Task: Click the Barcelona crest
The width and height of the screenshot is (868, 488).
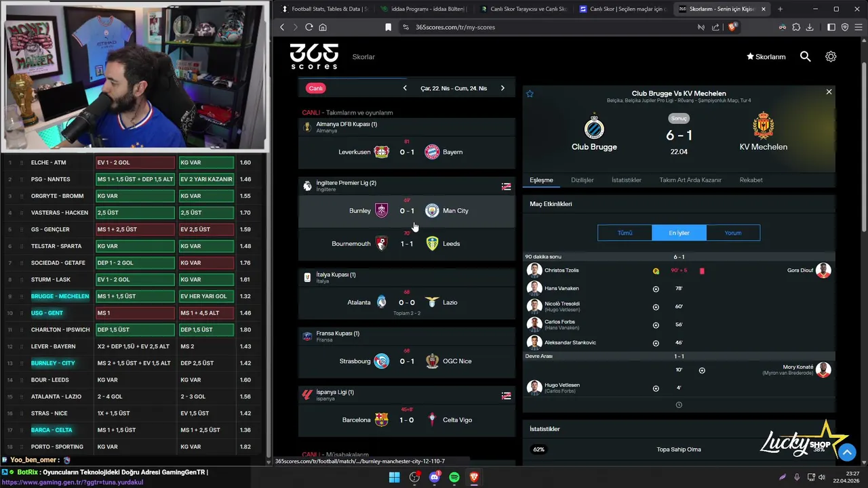Action: (381, 420)
